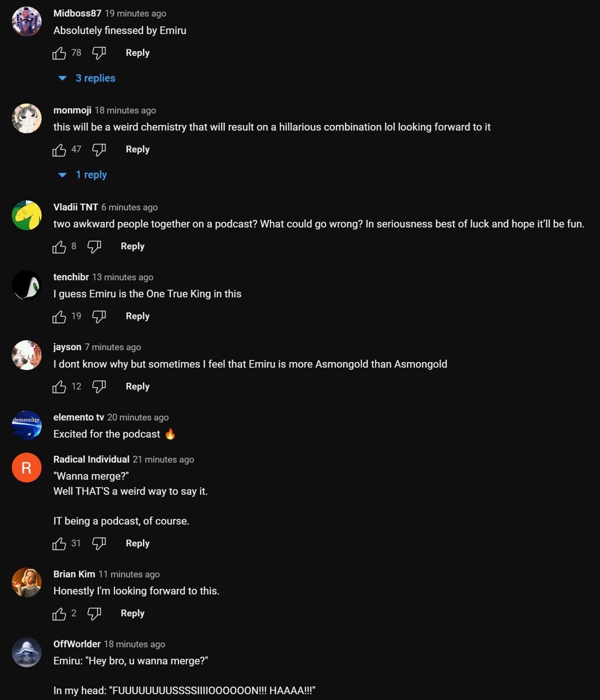Open OffWorlder's channel name link

pos(77,644)
